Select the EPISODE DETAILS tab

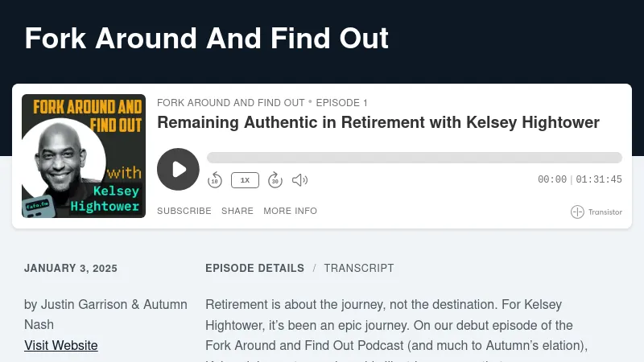254,268
